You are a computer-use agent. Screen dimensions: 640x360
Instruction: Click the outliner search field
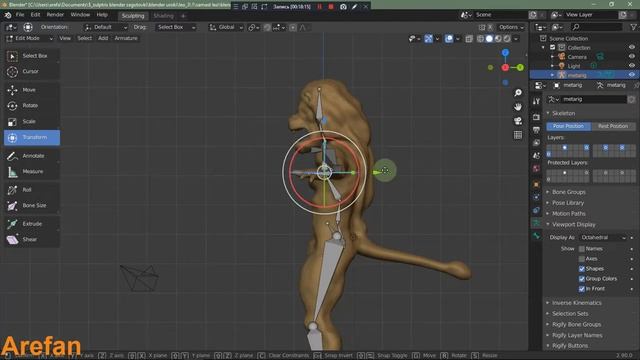click(596, 27)
